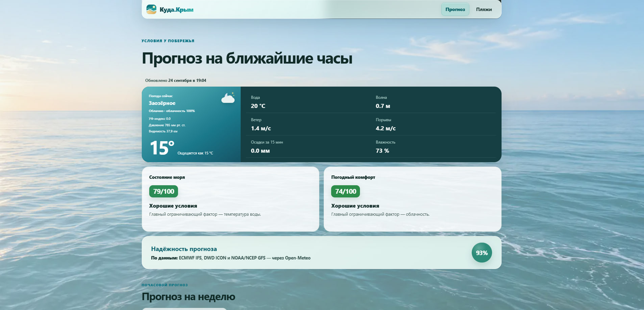Screen dimensions: 644x310
Task: Click the precipitation value 0.0 мм
Action: [260, 151]
